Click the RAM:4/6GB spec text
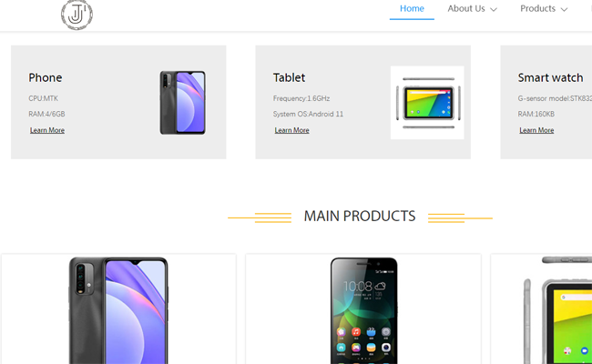 46,114
